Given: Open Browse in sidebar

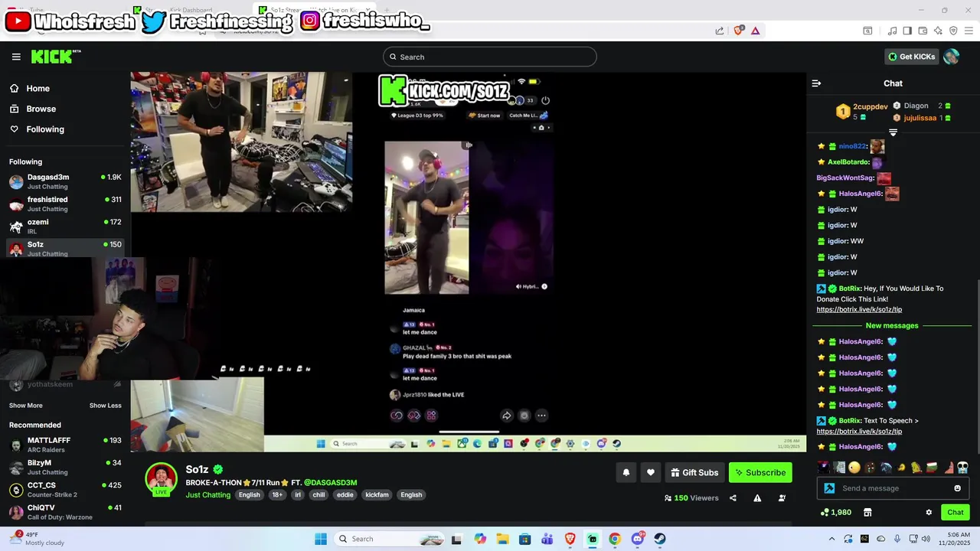Looking at the screenshot, I should click(64, 109).
